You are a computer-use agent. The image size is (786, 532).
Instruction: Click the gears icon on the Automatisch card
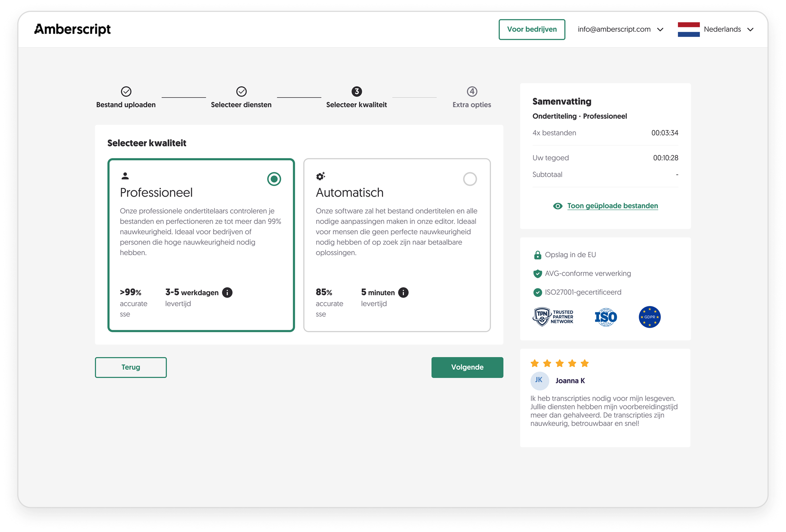tap(320, 176)
